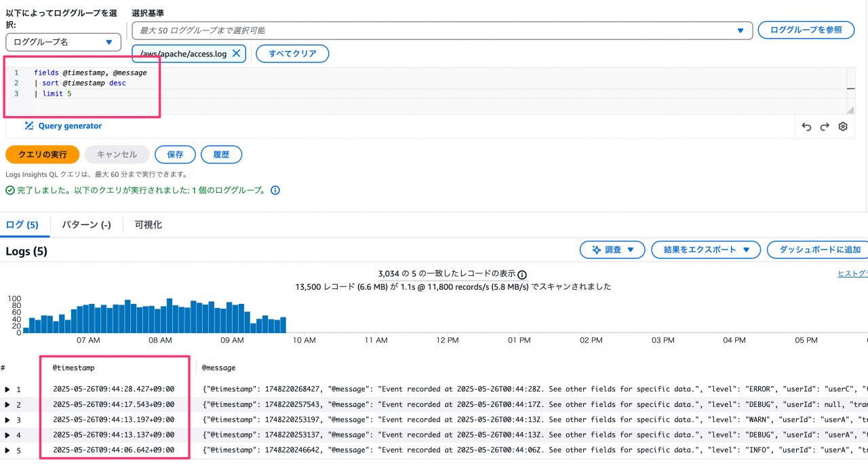Click the @timestamp column header

[74, 368]
